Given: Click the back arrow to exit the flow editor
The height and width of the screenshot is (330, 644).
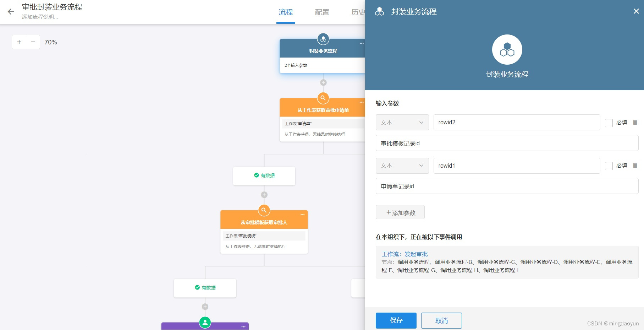Looking at the screenshot, I should point(11,12).
